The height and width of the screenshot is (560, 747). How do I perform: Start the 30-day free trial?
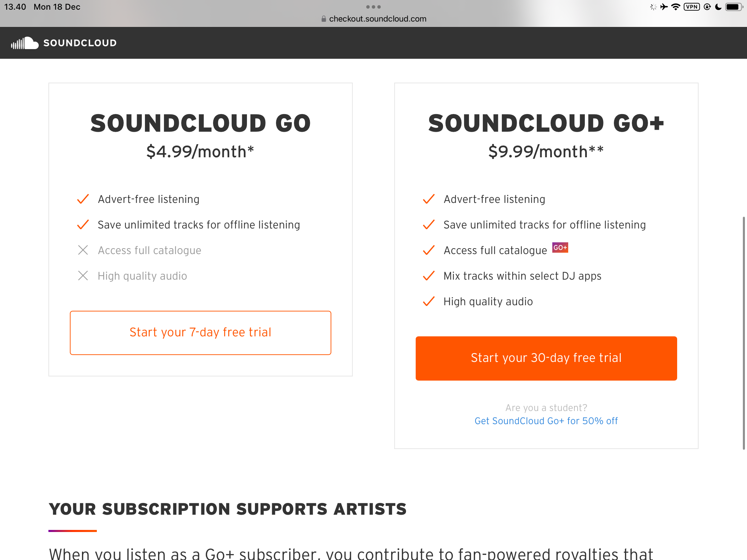pyautogui.click(x=546, y=358)
